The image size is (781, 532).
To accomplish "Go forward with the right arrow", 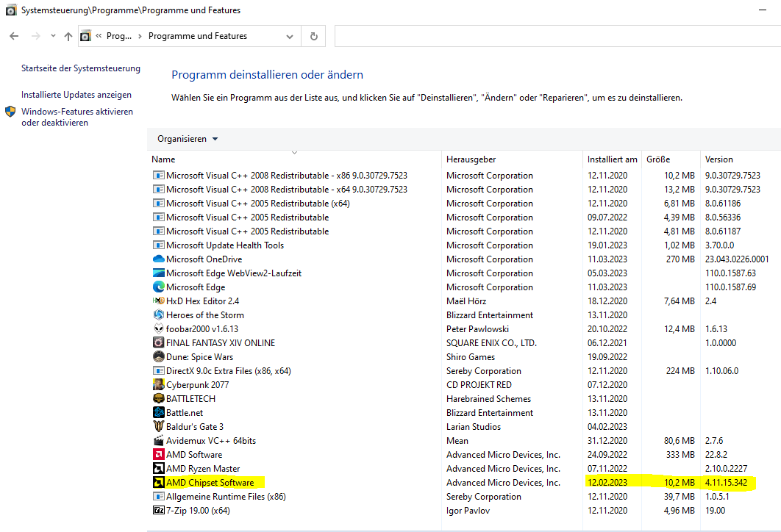I will click(x=35, y=36).
